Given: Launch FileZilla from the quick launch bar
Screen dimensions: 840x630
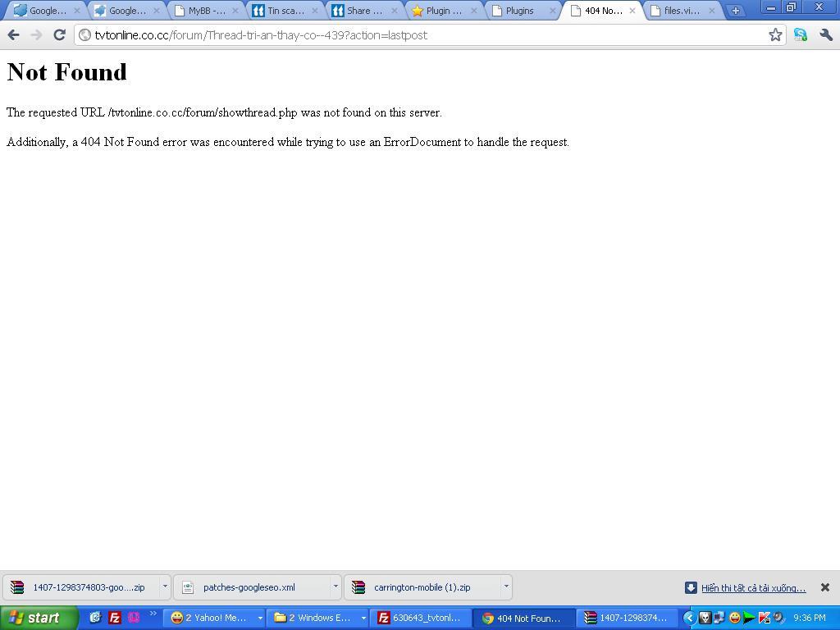Looking at the screenshot, I should [x=115, y=618].
